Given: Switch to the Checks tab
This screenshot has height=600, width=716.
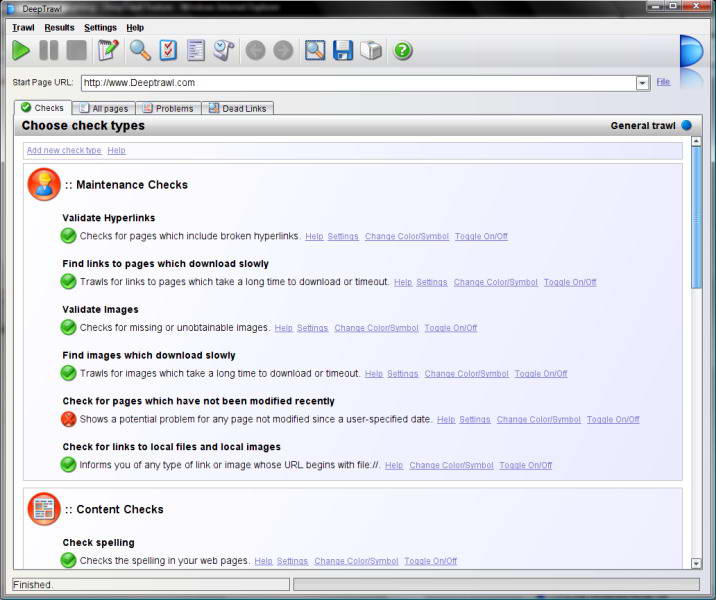Looking at the screenshot, I should point(43,108).
